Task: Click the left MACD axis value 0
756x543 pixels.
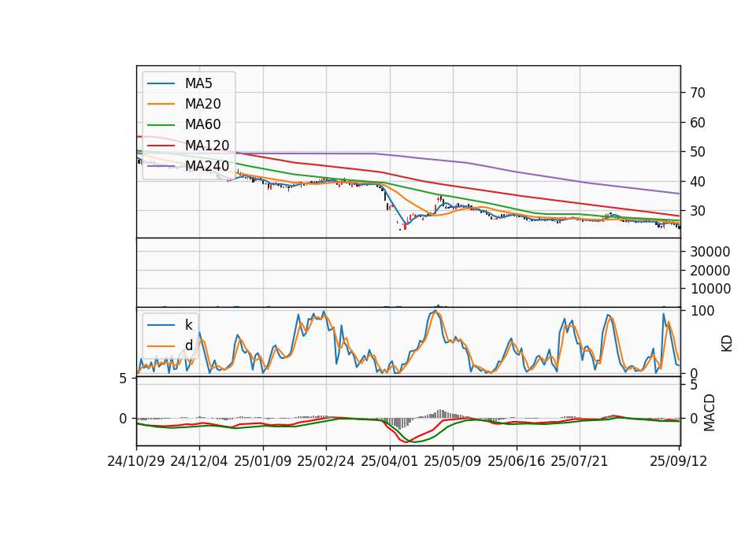Action: [123, 419]
